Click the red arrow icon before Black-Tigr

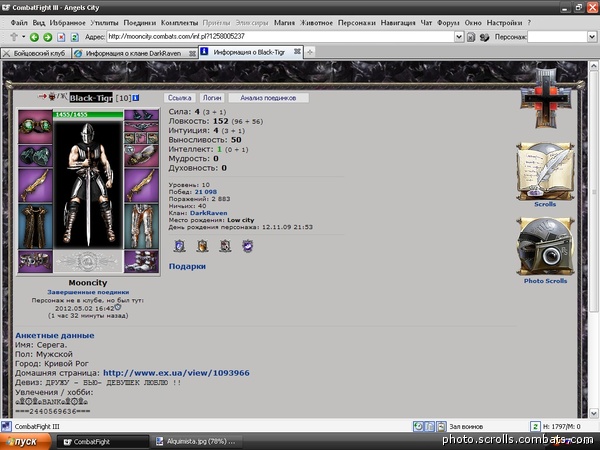42,96
